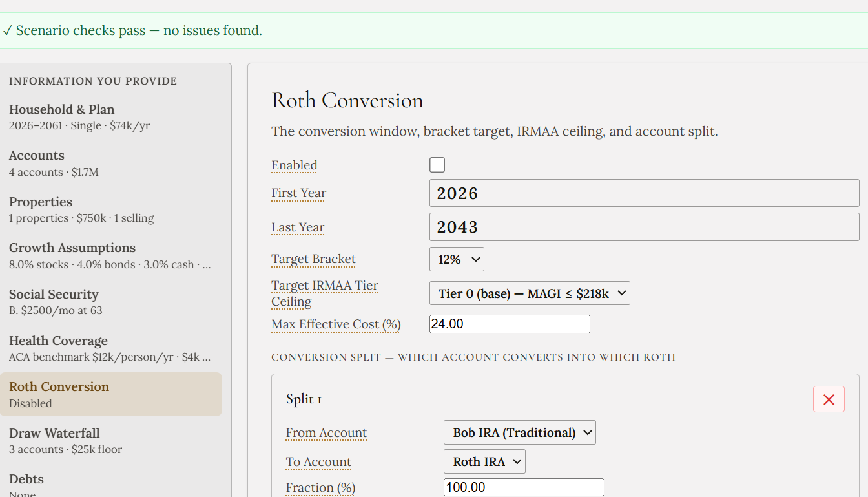Viewport: 868px width, 497px height.
Task: Open the To Account dropdown
Action: pos(484,461)
